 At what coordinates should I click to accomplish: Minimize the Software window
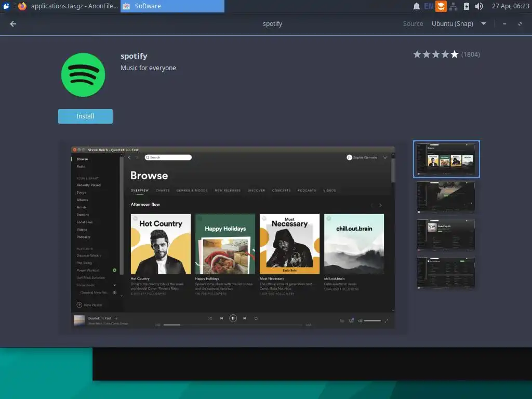click(504, 24)
